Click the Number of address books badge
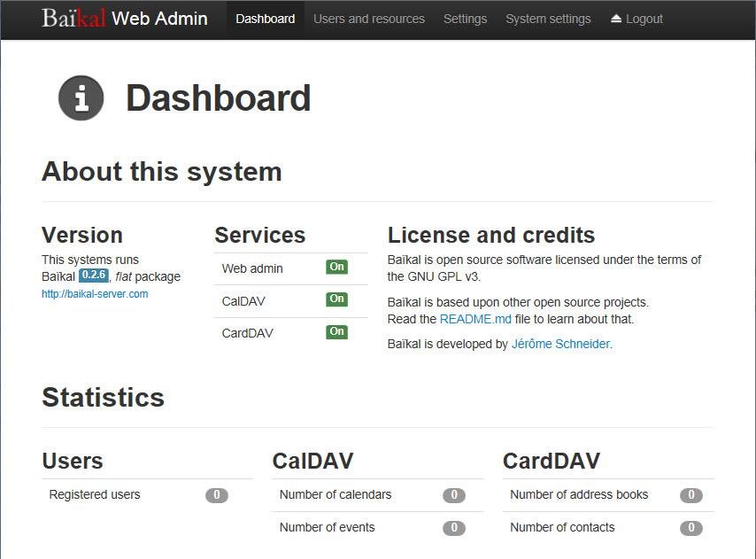Image resolution: width=756 pixels, height=559 pixels. point(691,495)
